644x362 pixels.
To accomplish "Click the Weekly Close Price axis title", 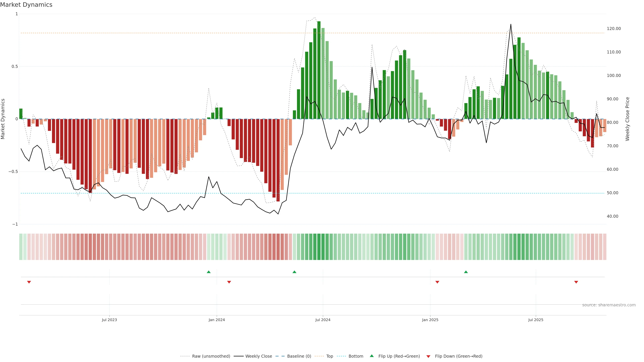I will (x=628, y=119).
